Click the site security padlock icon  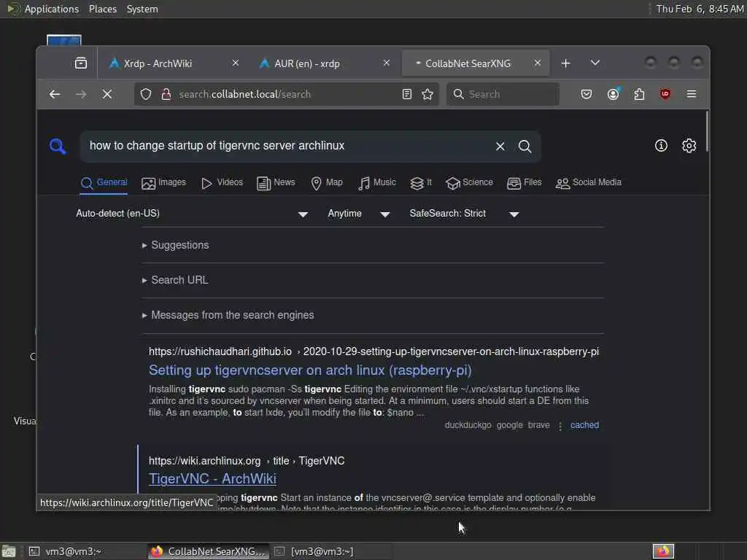(166, 94)
